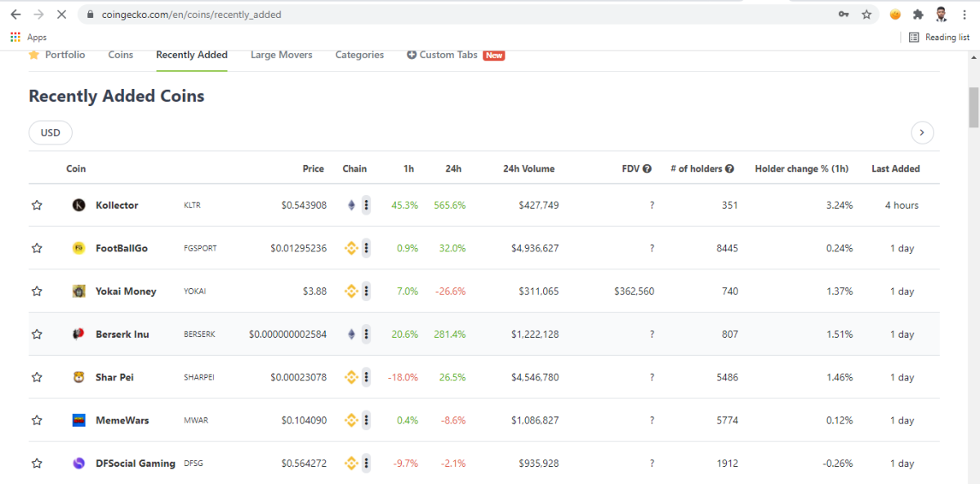Open Chrome three-dot menu
The height and width of the screenshot is (484, 980).
tap(964, 15)
